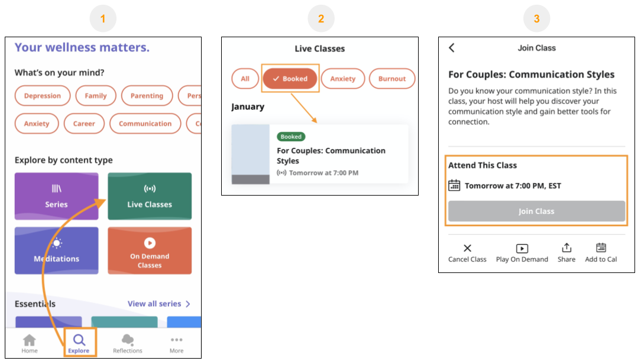Choose the Depression topic chip
Viewport: 641px width, 364px height.
(43, 96)
